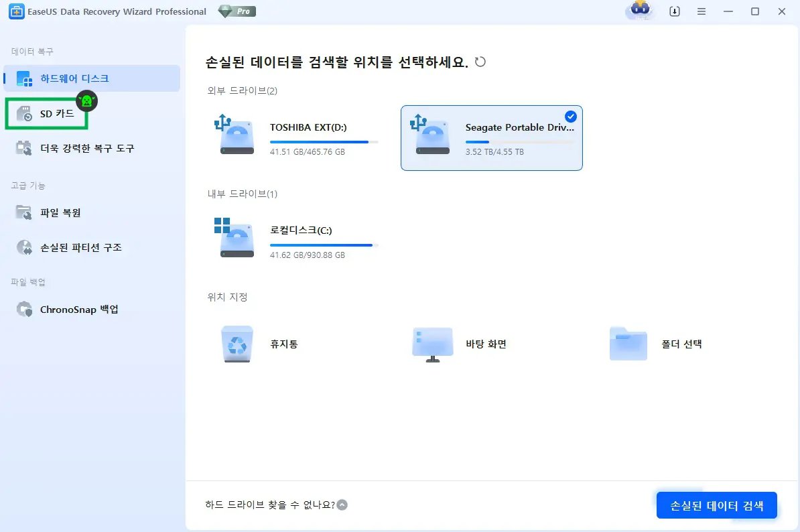The height and width of the screenshot is (532, 800).
Task: Open 더욱 강력한 복구 도구 section
Action: point(87,149)
